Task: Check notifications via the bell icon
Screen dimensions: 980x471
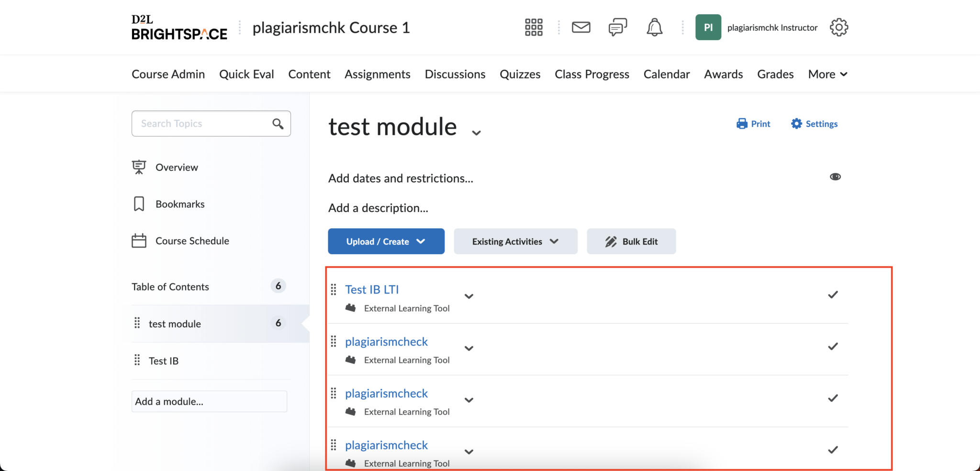Action: (x=654, y=27)
